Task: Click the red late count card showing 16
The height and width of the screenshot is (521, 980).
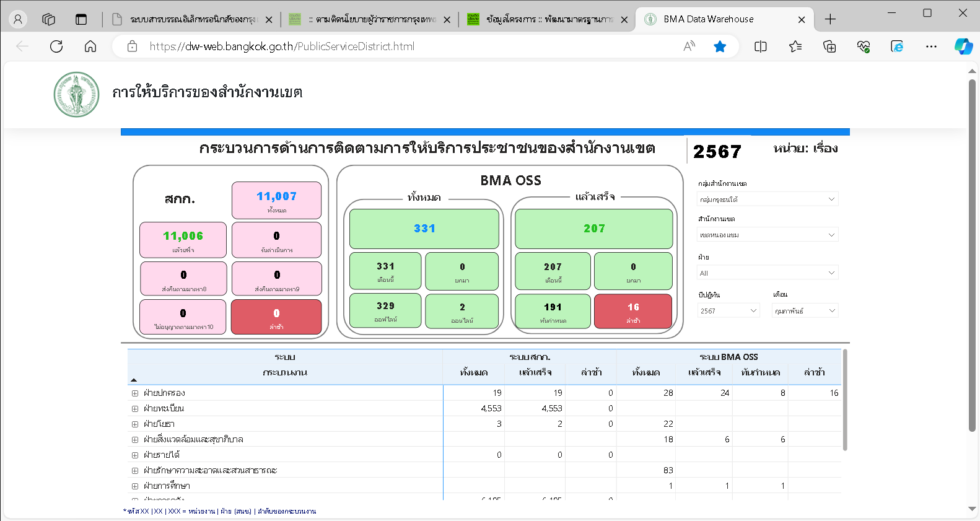Action: [x=632, y=311]
